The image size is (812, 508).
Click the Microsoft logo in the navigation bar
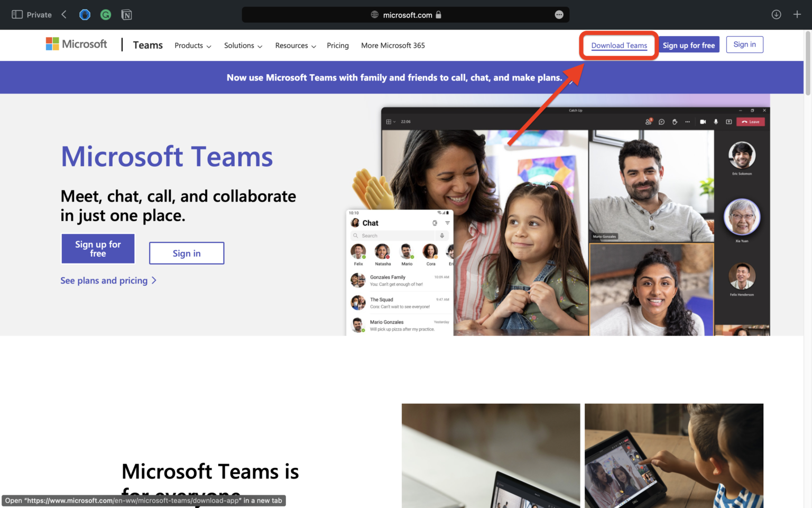(76, 44)
